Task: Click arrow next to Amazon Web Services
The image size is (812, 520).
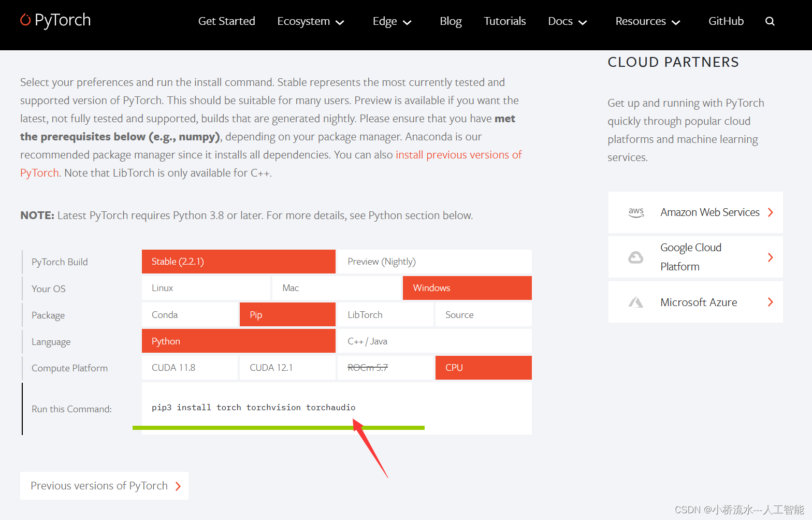Action: pyautogui.click(x=771, y=212)
